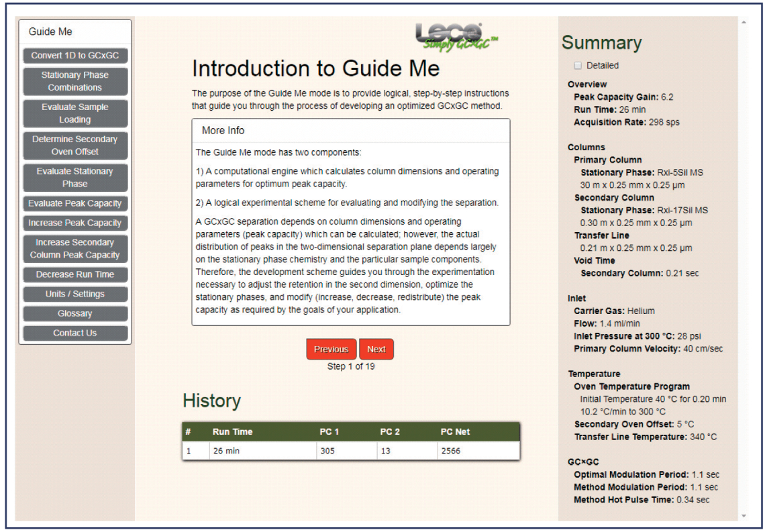The width and height of the screenshot is (765, 532).
Task: Click 'Rxi-17Sil MS' stationary phase value
Action: point(682,211)
